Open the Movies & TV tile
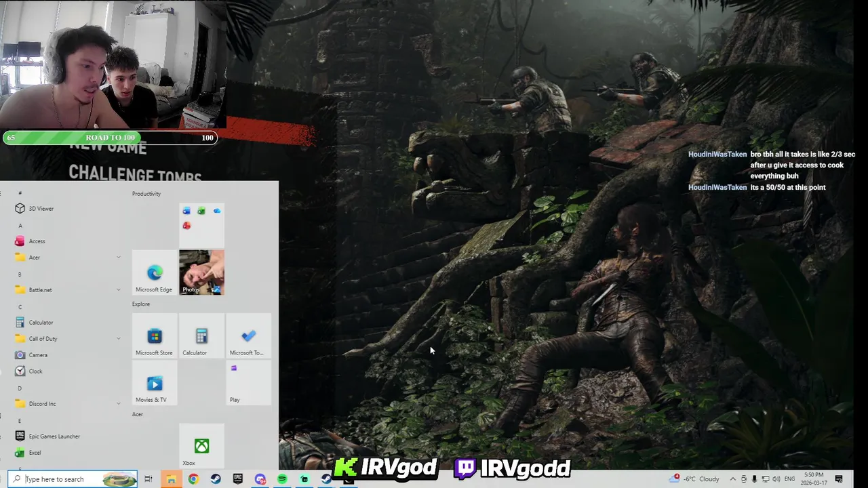The height and width of the screenshot is (488, 868). click(155, 382)
